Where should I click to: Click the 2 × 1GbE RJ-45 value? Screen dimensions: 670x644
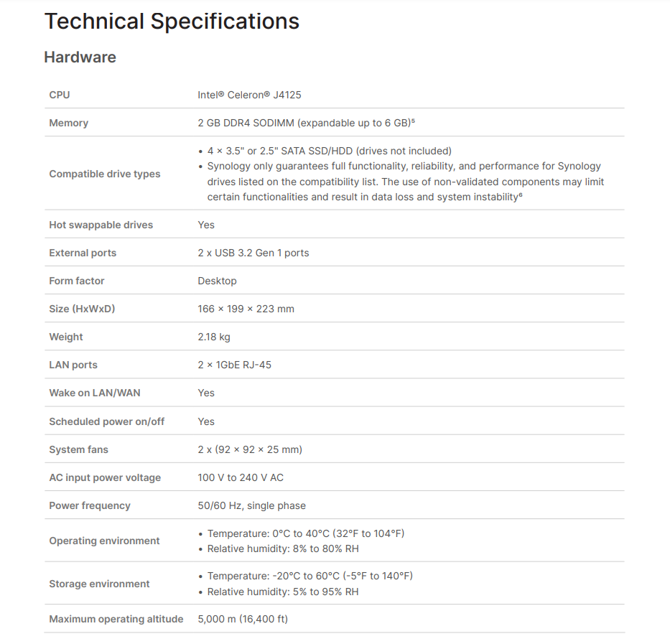pyautogui.click(x=235, y=365)
